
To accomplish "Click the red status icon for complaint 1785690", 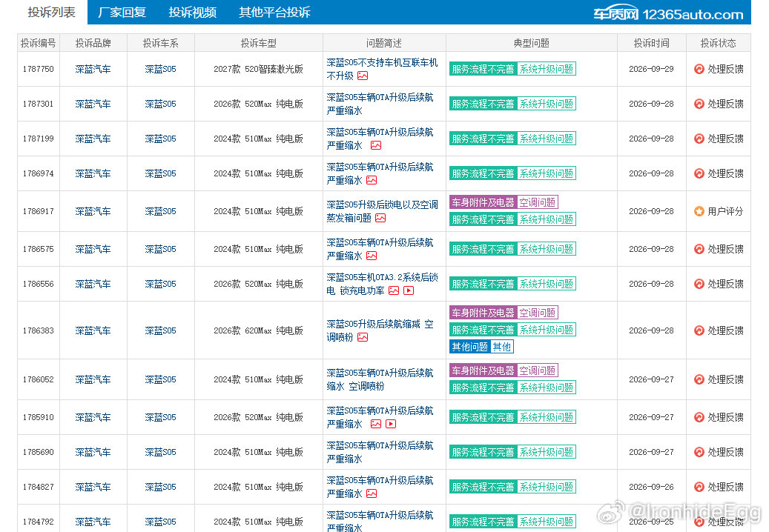I will 699,452.
